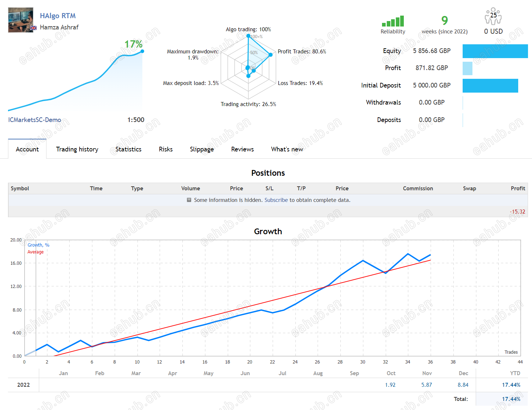Image resolution: width=532 pixels, height=410 pixels.
Task: Click the light blue Profit bar
Action: pyautogui.click(x=468, y=68)
